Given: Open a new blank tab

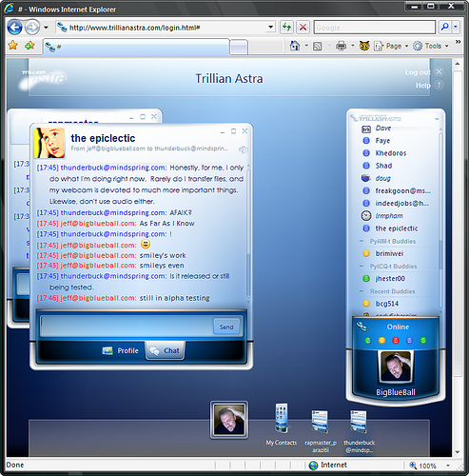Looking at the screenshot, I should 239,48.
